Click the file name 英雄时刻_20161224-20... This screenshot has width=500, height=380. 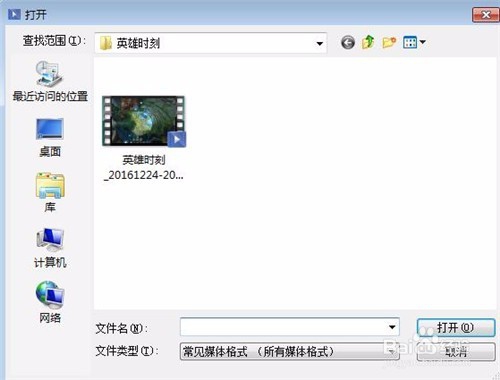pos(144,168)
